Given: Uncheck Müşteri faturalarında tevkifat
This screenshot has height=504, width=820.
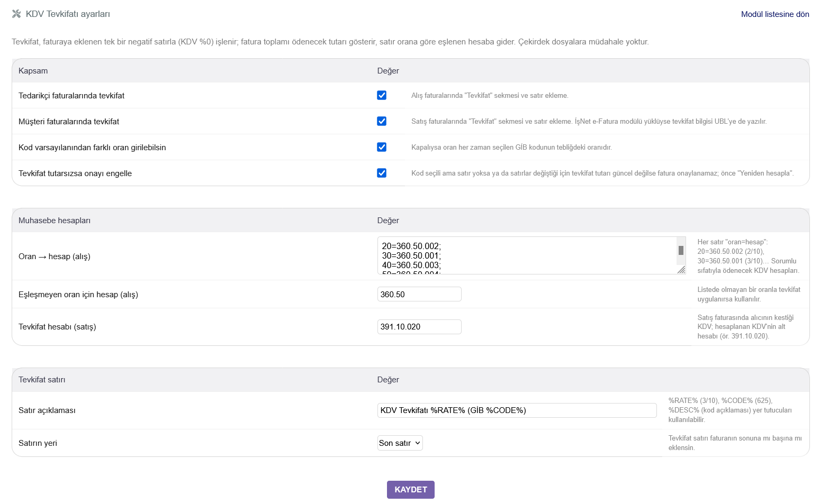Looking at the screenshot, I should [x=382, y=121].
